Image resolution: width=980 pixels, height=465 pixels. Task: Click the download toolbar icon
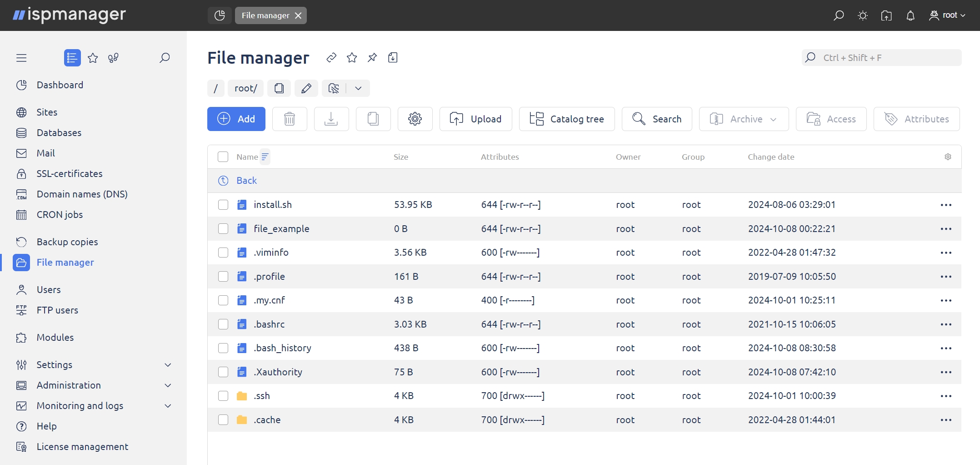click(x=331, y=119)
